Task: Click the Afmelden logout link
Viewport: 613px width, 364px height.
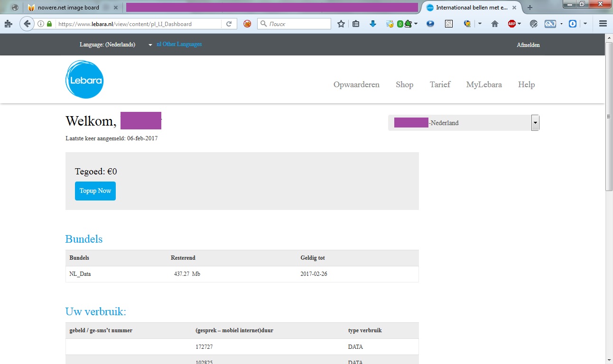Action: 528,45
